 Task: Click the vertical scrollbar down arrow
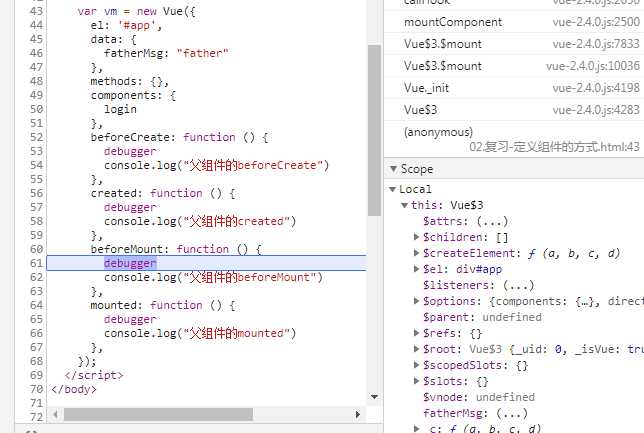point(374,397)
